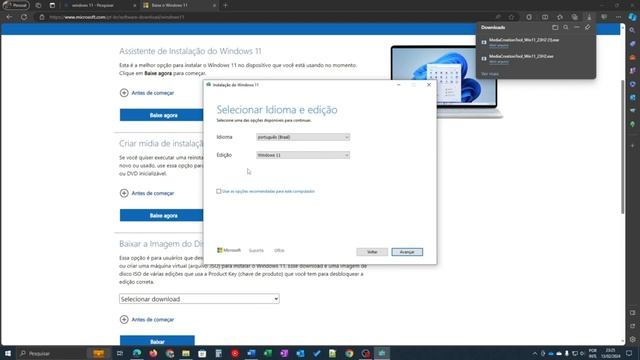The width and height of the screenshot is (640, 360).
Task: Show hidden system tray icons
Action: 535,353
